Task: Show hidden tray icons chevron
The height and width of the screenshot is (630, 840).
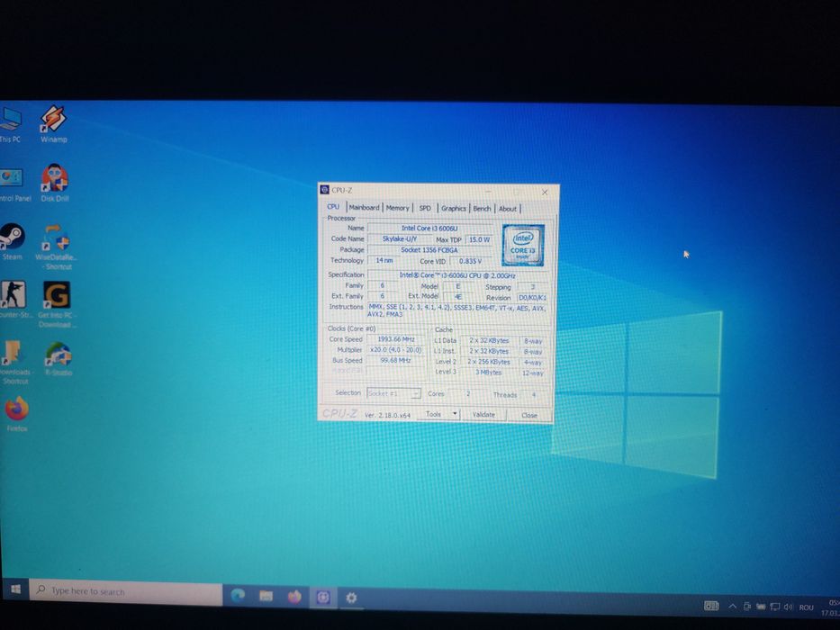Action: tap(732, 606)
